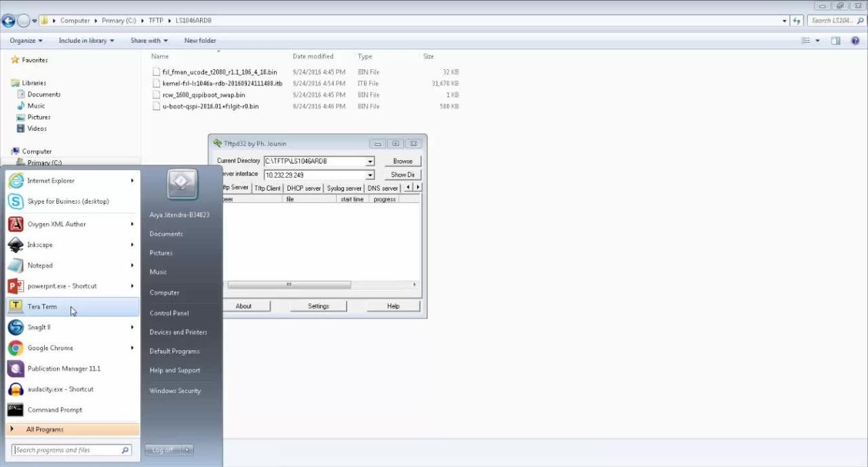The width and height of the screenshot is (868, 467).
Task: Click the horizontal scrollbar in Tftpd32 list
Action: [289, 285]
